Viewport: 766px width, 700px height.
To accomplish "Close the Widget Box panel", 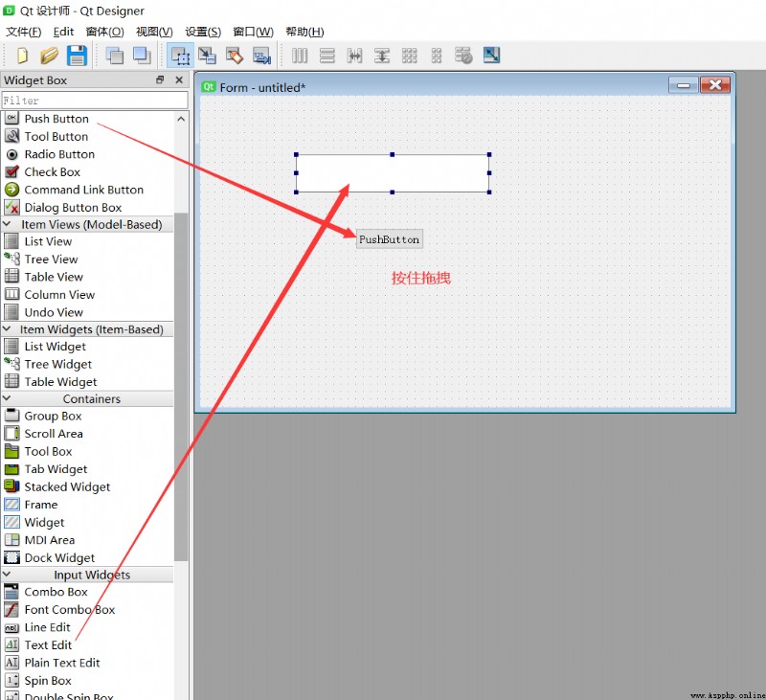I will pyautogui.click(x=179, y=79).
